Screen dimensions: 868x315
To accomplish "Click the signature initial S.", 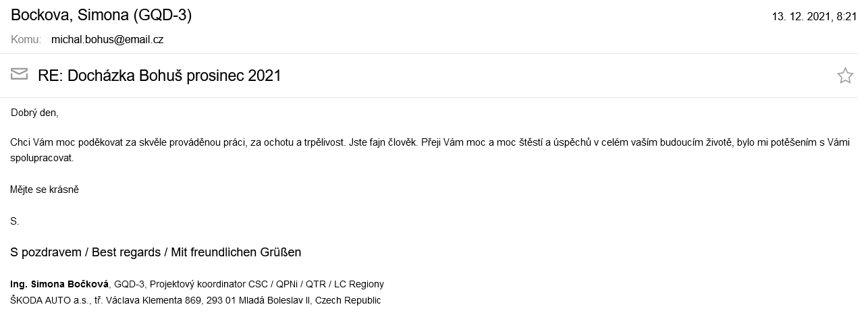I will (15, 221).
